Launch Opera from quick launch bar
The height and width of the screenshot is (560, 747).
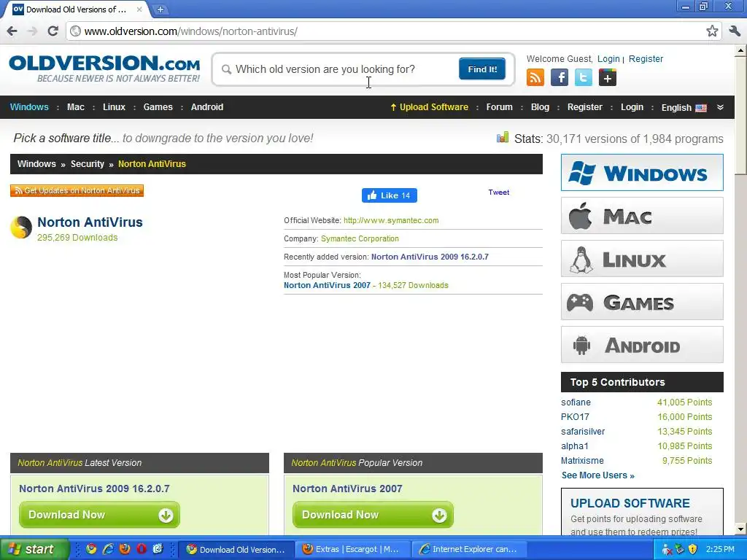click(x=142, y=549)
